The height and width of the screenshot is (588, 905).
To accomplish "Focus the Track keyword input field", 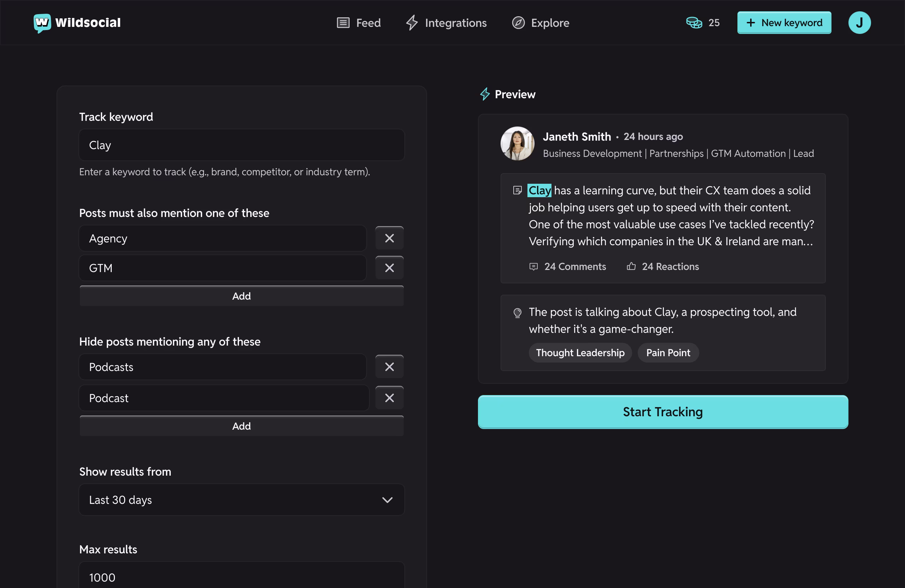I will click(241, 145).
